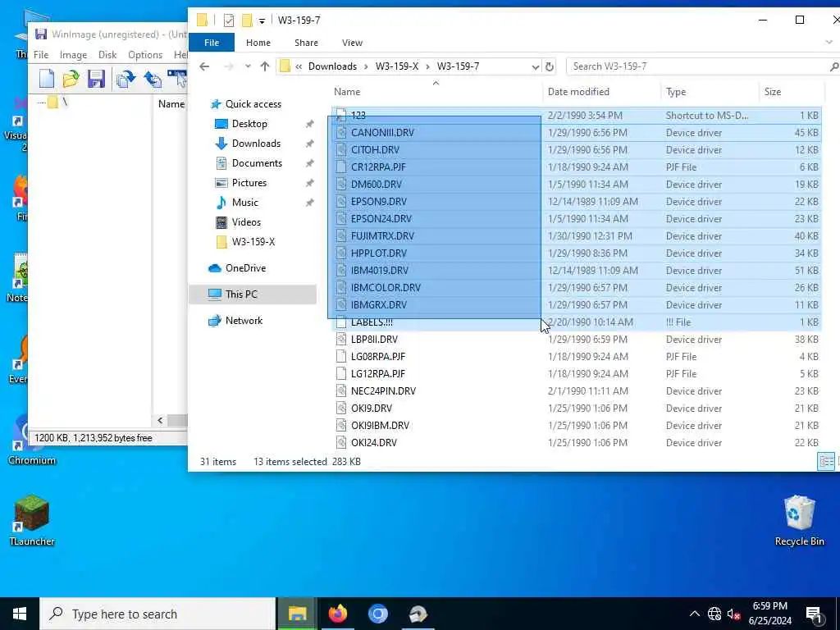The width and height of the screenshot is (840, 630).
Task: Click Downloads in the address breadcrumb
Action: [x=332, y=66]
